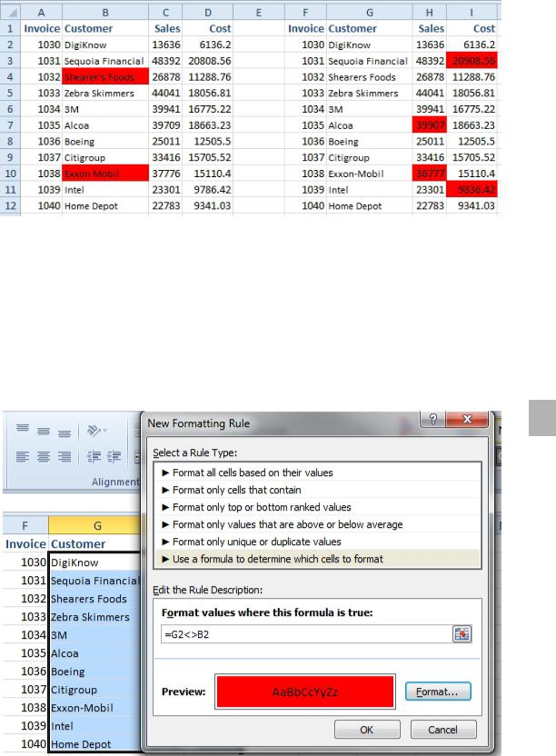Click the Select All corner of the top sheet
The width and height of the screenshot is (556, 756).
pos(10,12)
